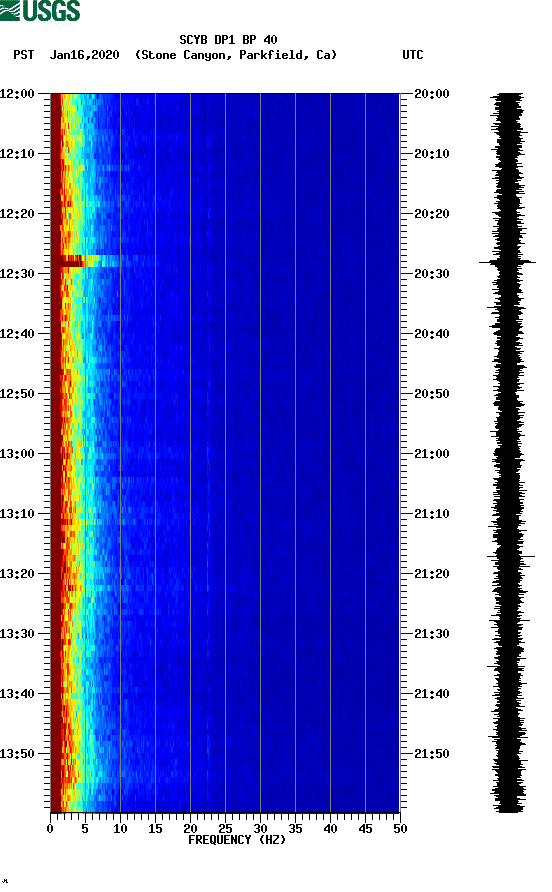Click the 0 Hz frequency axis label
The height and width of the screenshot is (892, 552).
click(x=50, y=828)
